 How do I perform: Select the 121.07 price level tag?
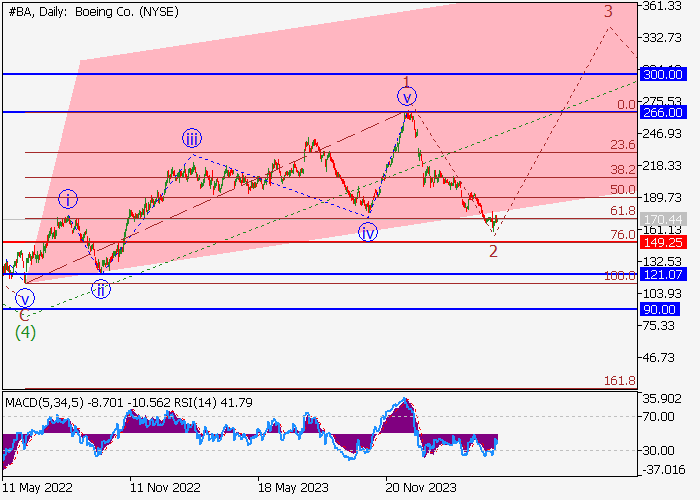pyautogui.click(x=661, y=274)
